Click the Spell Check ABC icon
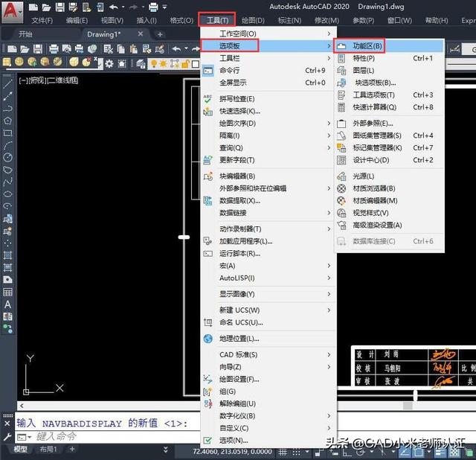The width and height of the screenshot is (476, 460). 208,99
